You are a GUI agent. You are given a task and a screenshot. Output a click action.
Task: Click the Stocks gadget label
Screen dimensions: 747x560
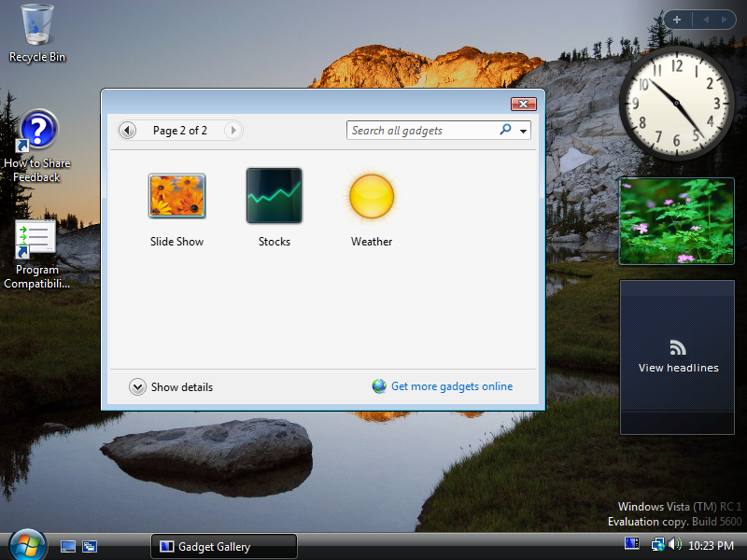tap(274, 242)
